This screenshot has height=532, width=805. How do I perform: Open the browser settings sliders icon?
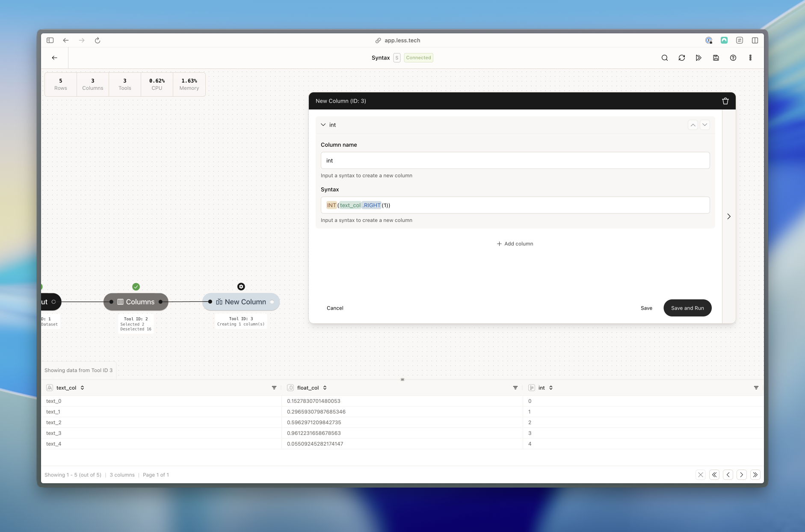tap(740, 40)
